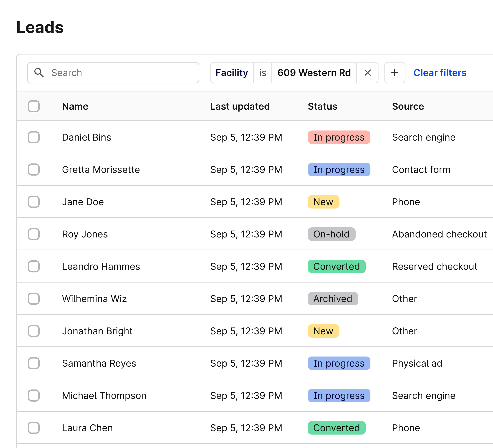Add a new filter with plus icon
This screenshot has width=493, height=448.
click(394, 73)
